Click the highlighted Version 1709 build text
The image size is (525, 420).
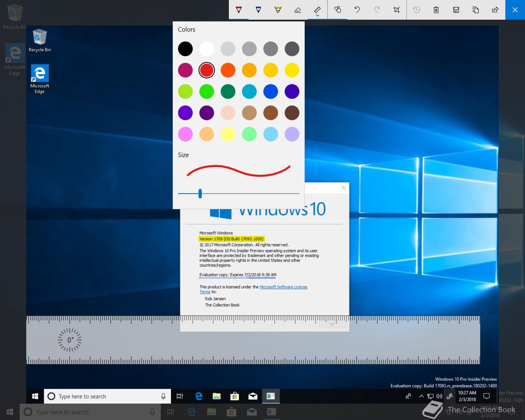(231, 239)
